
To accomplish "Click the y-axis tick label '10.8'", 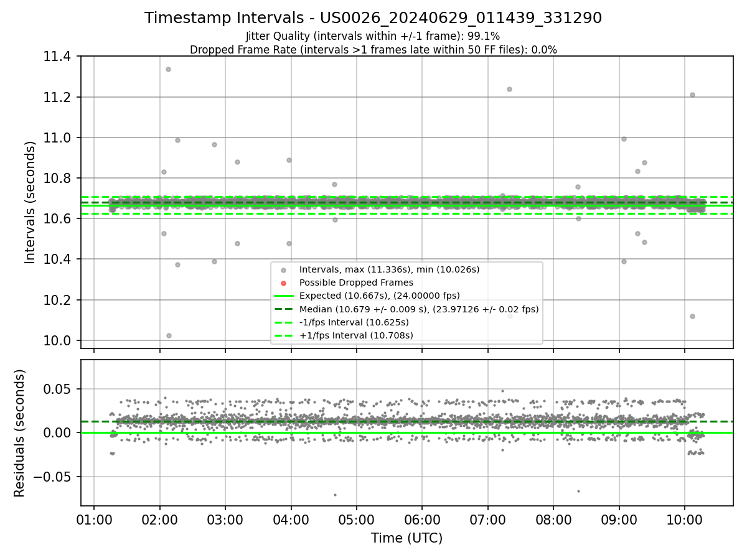I will (x=59, y=178).
